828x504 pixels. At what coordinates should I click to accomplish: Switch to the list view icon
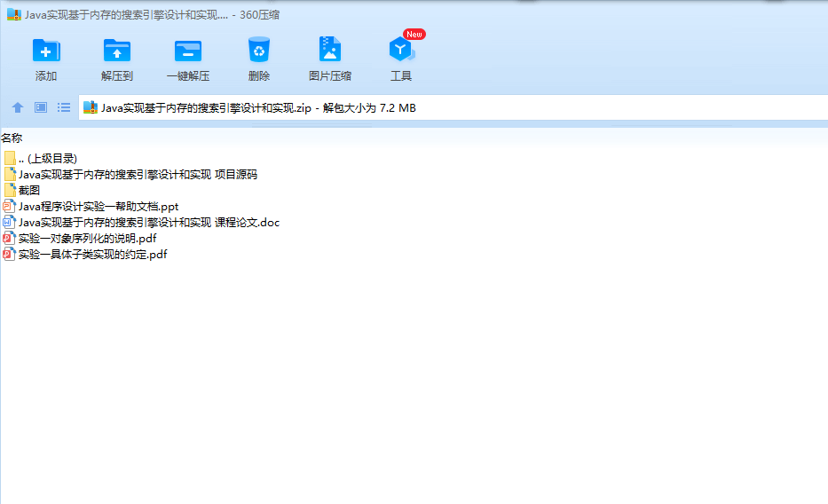64,107
